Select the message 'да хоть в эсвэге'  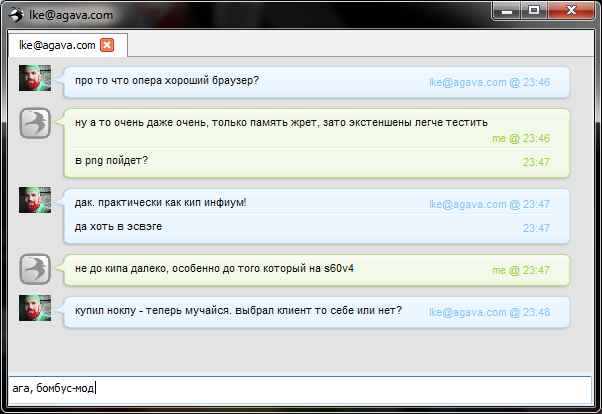(118, 227)
